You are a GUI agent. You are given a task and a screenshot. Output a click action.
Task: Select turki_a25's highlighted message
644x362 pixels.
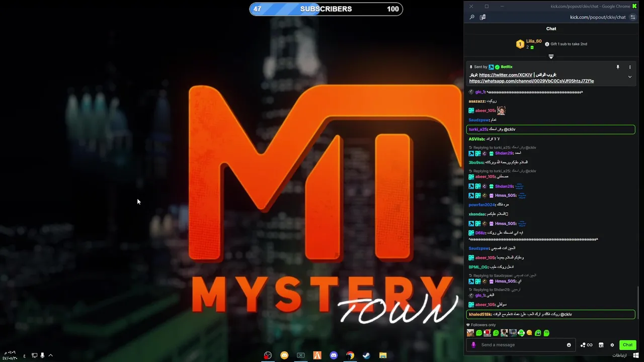tap(550, 129)
